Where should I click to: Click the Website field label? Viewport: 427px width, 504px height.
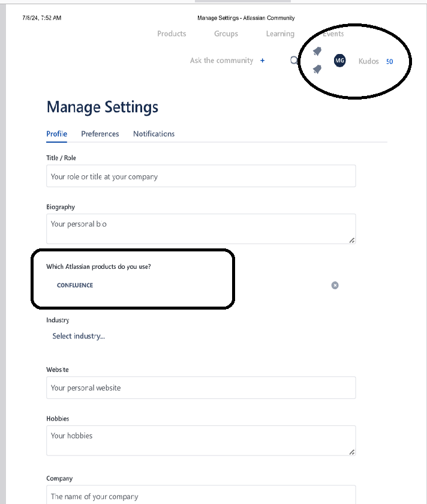[x=58, y=370]
